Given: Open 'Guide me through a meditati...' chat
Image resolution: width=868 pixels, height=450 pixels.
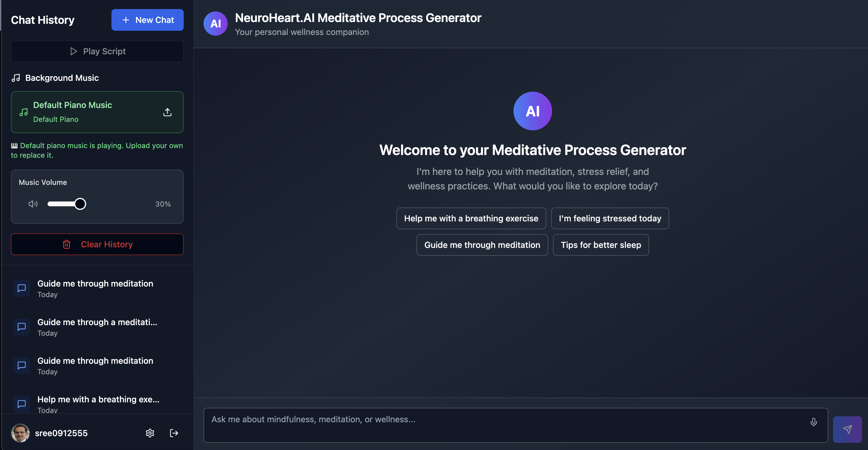Looking at the screenshot, I should point(97,327).
